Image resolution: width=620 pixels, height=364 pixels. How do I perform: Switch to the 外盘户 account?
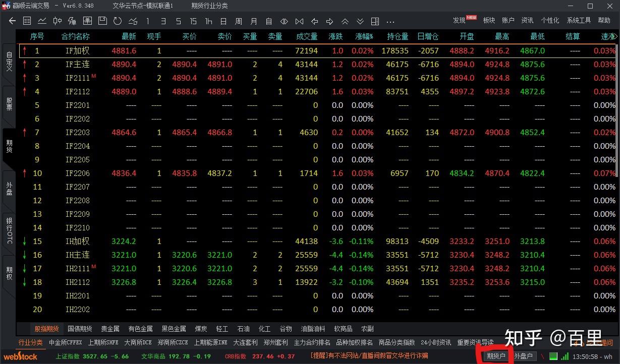point(525,356)
